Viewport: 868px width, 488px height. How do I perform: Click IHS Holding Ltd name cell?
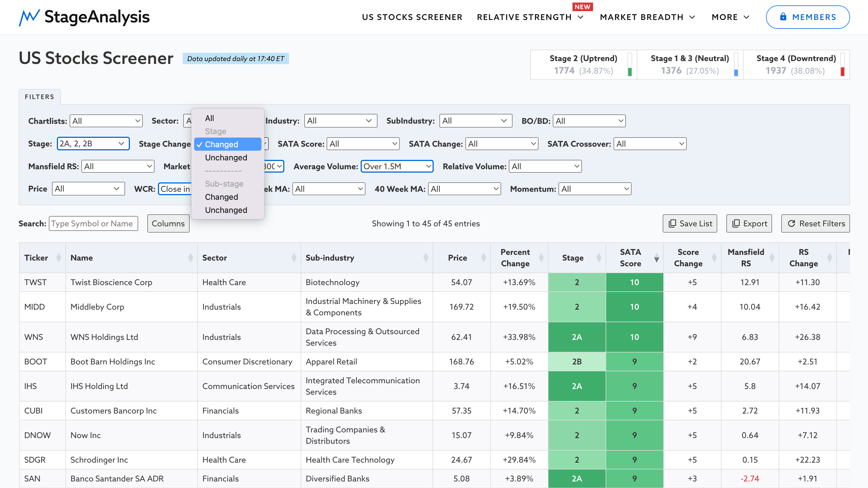(131, 386)
